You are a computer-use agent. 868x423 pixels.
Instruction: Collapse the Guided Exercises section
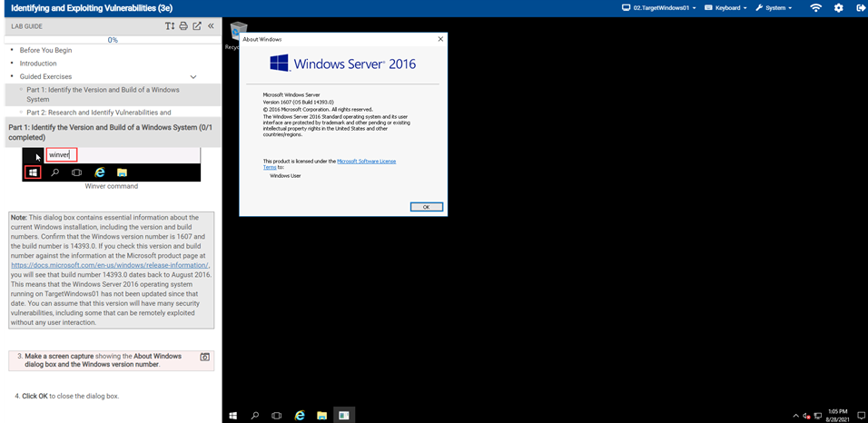193,77
